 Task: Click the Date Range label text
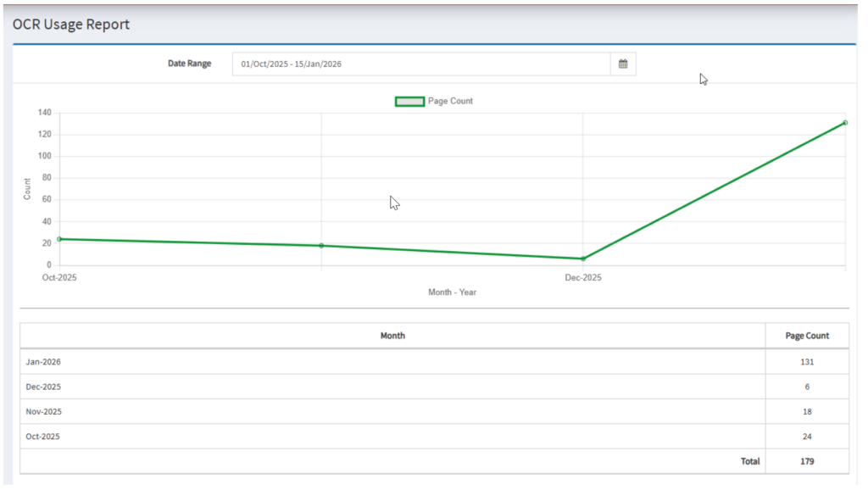(x=189, y=64)
